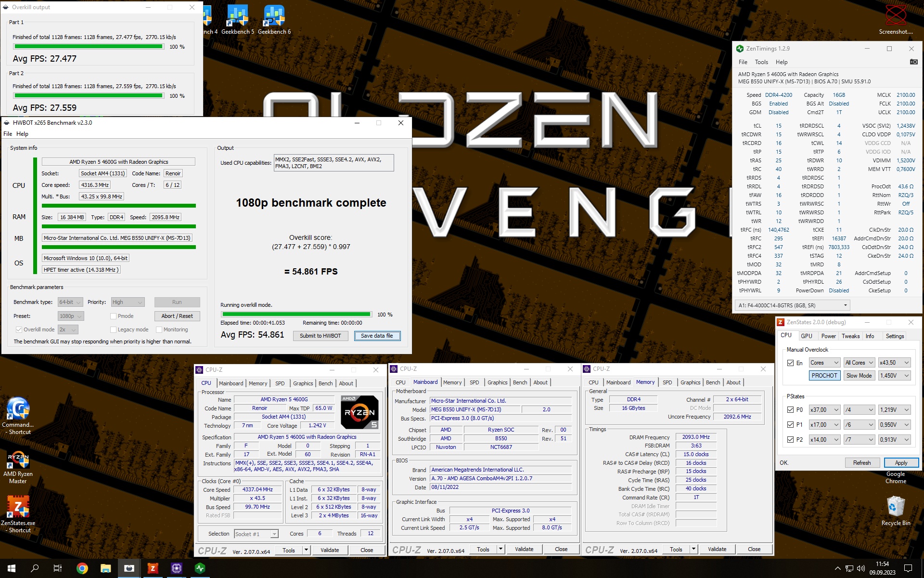Show hidden system tray icons
The image size is (924, 578).
coord(837,568)
